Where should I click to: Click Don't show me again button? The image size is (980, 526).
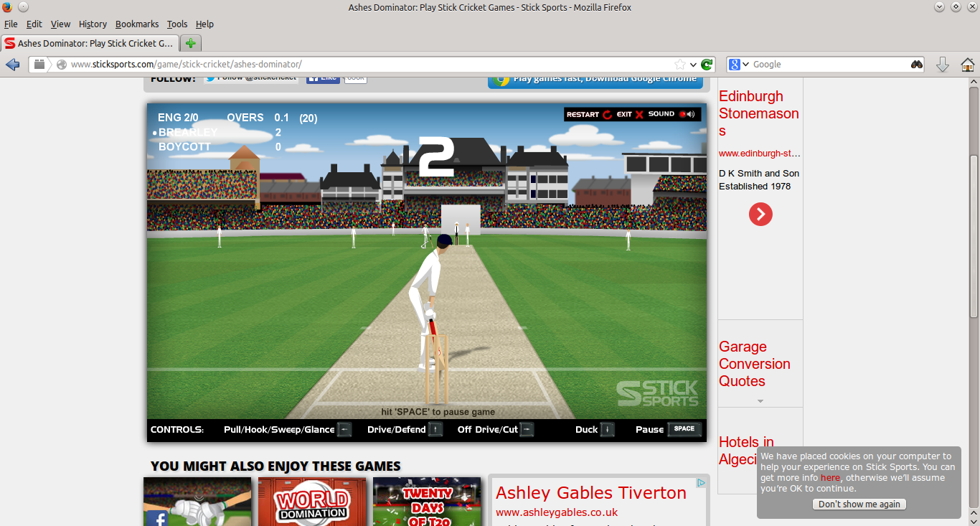[x=859, y=504]
